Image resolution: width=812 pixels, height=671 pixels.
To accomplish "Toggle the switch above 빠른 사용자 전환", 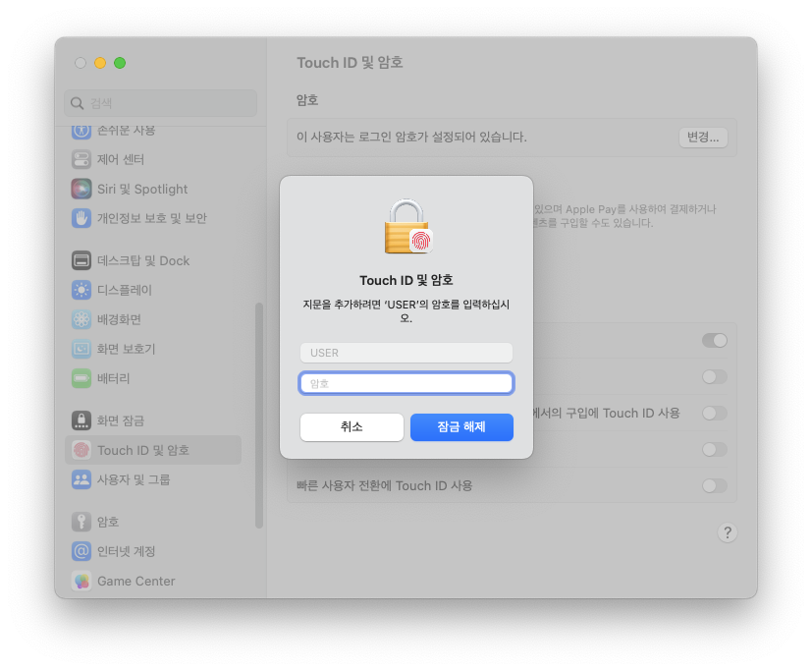I will [714, 449].
